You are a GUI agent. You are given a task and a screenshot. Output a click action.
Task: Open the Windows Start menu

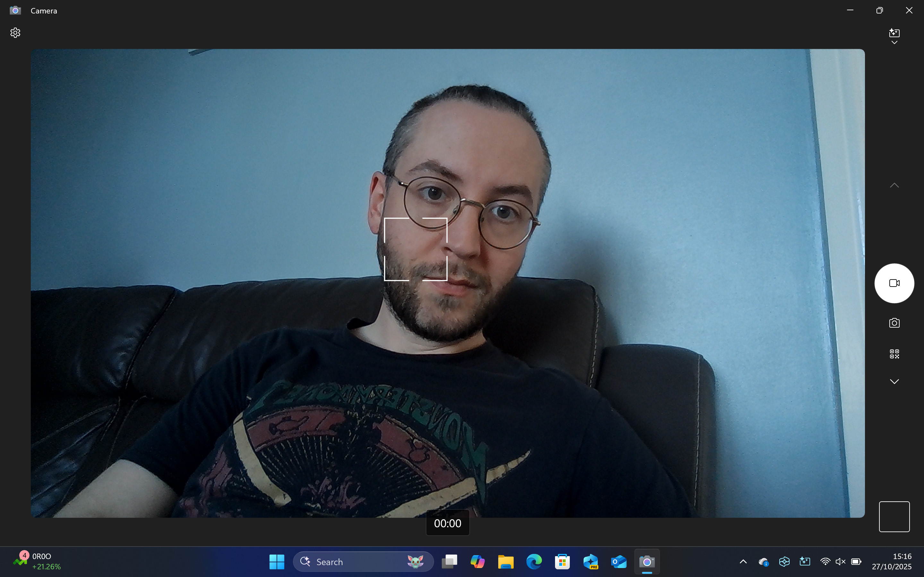point(277,562)
